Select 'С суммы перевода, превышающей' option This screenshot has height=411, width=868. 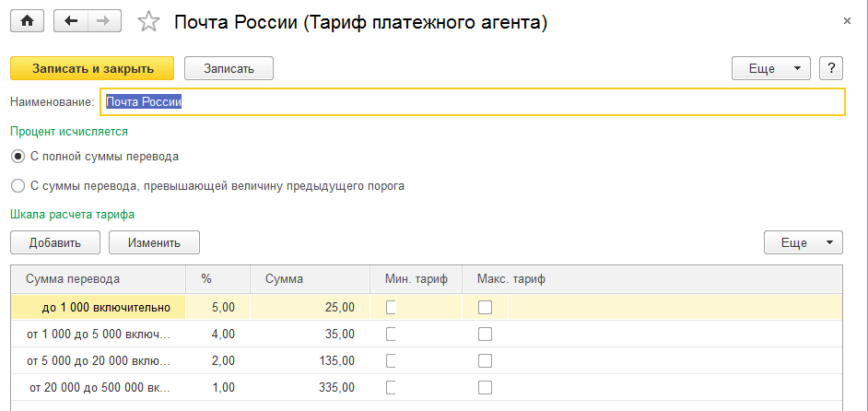click(x=18, y=185)
